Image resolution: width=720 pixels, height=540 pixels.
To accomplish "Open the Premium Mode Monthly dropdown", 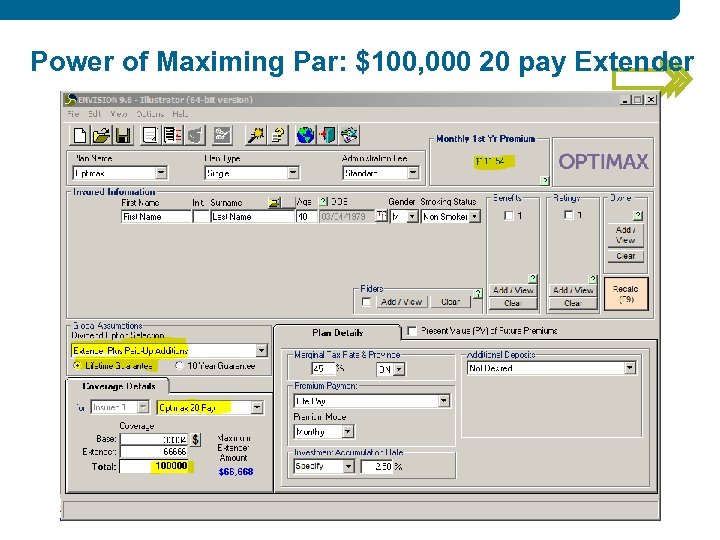I will click(348, 432).
